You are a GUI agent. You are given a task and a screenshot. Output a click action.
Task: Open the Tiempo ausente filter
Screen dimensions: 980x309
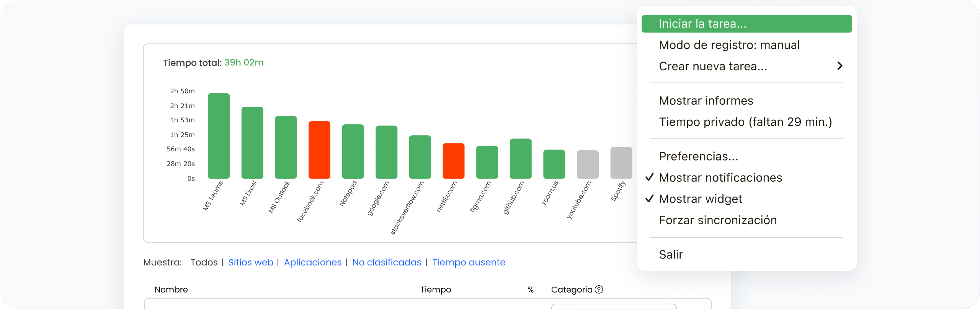469,262
